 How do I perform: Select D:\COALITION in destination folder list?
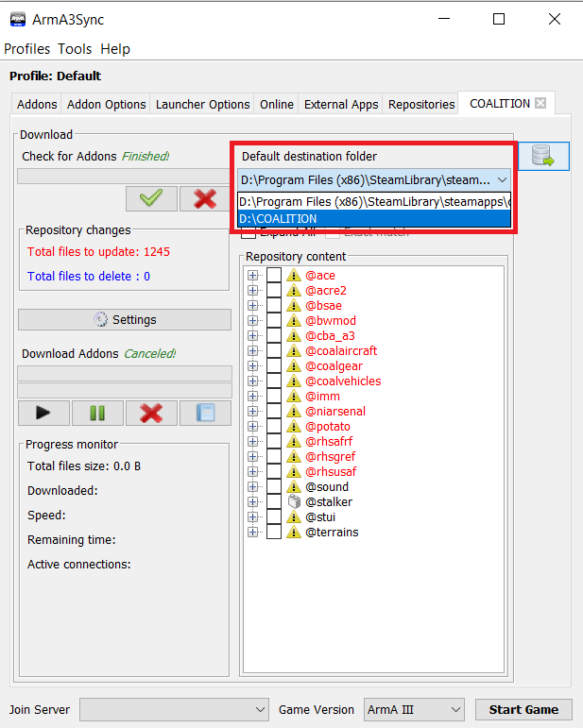coord(374,219)
